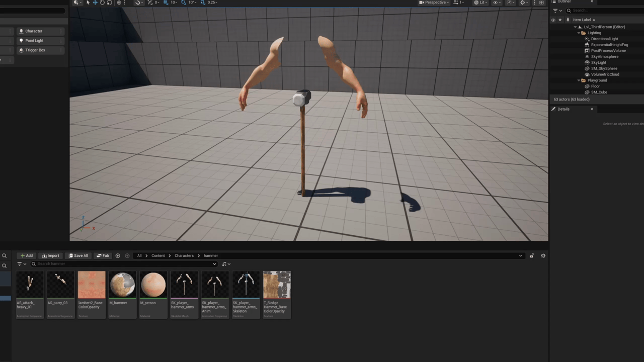Click Save All in Content Browser
Image resolution: width=644 pixels, height=362 pixels.
point(78,255)
